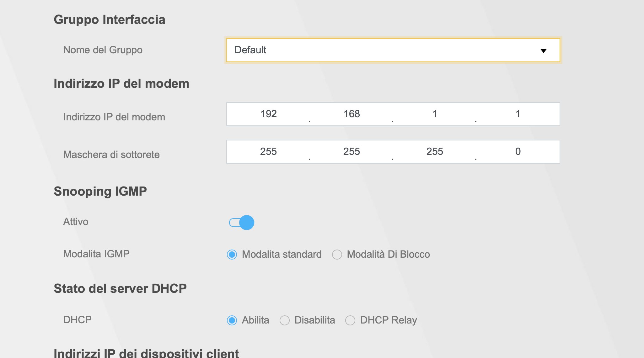The image size is (644, 358).
Task: Click the subnet mask octet showing 0
Action: coord(518,152)
